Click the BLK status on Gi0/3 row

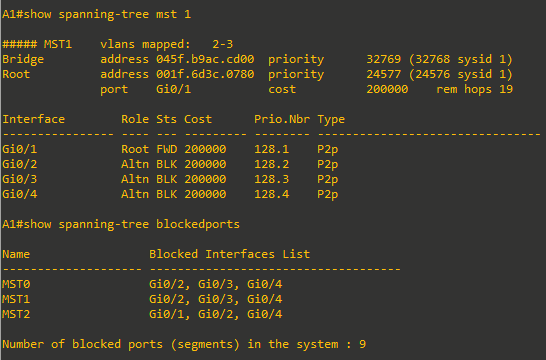coord(166,179)
